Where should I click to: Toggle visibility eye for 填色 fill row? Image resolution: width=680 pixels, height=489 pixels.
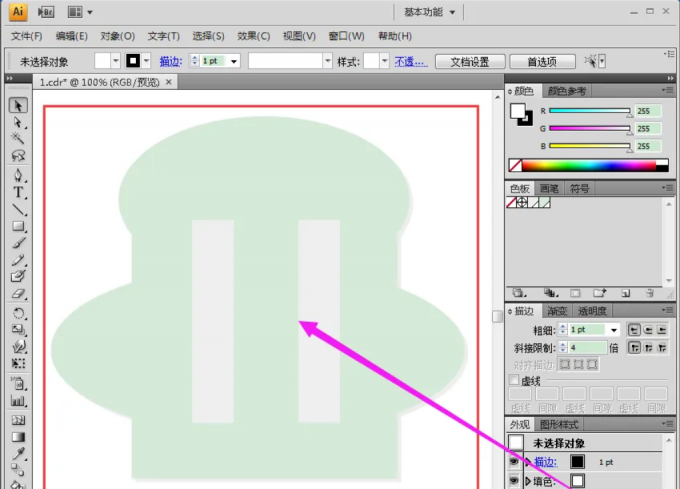coord(514,481)
